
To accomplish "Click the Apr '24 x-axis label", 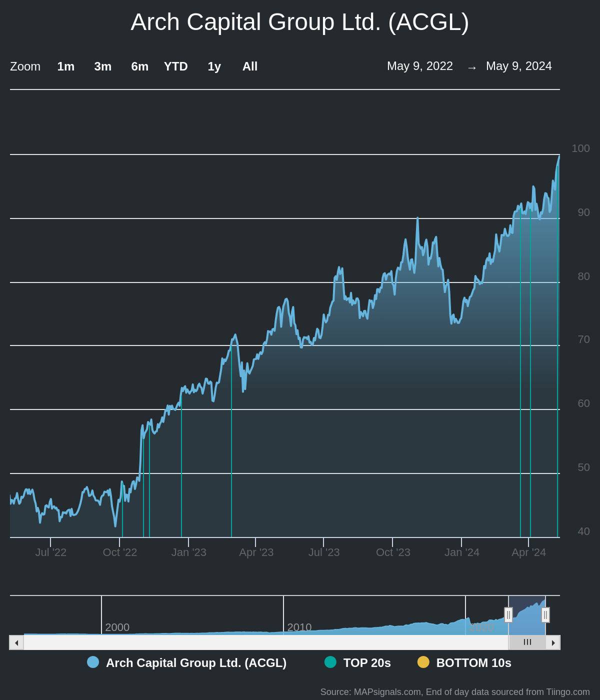I will (529, 552).
